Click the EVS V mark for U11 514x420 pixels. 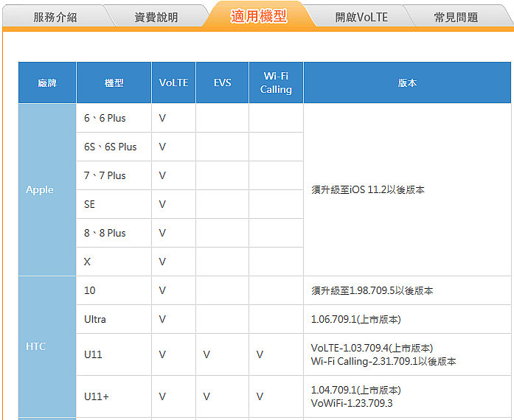point(206,354)
